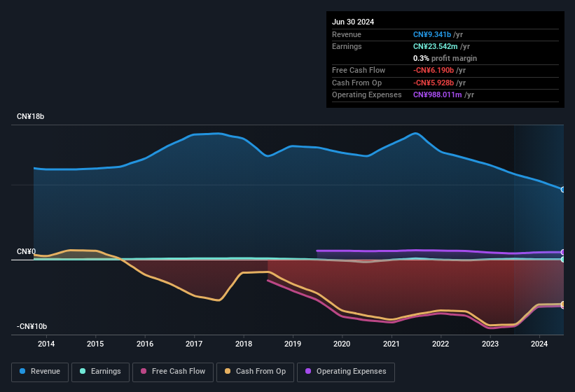The width and height of the screenshot is (575, 392).
Task: Click the blue Revenue end-point marker
Action: (563, 190)
